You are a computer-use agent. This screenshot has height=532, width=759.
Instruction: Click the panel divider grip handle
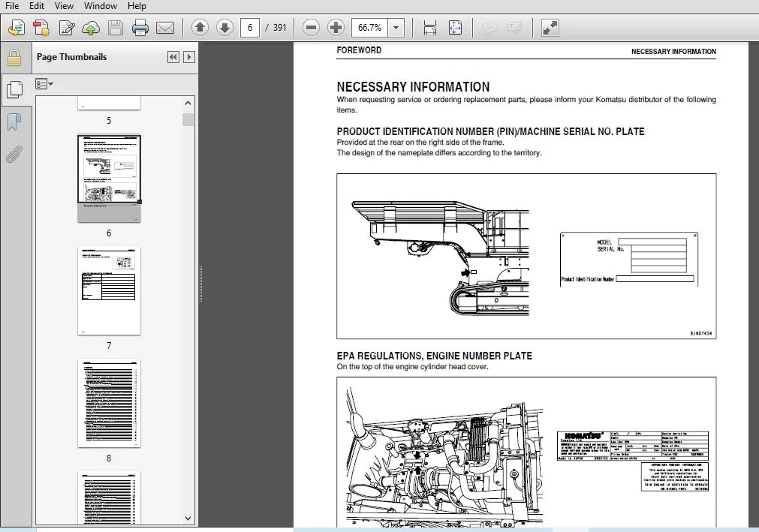(x=200, y=284)
